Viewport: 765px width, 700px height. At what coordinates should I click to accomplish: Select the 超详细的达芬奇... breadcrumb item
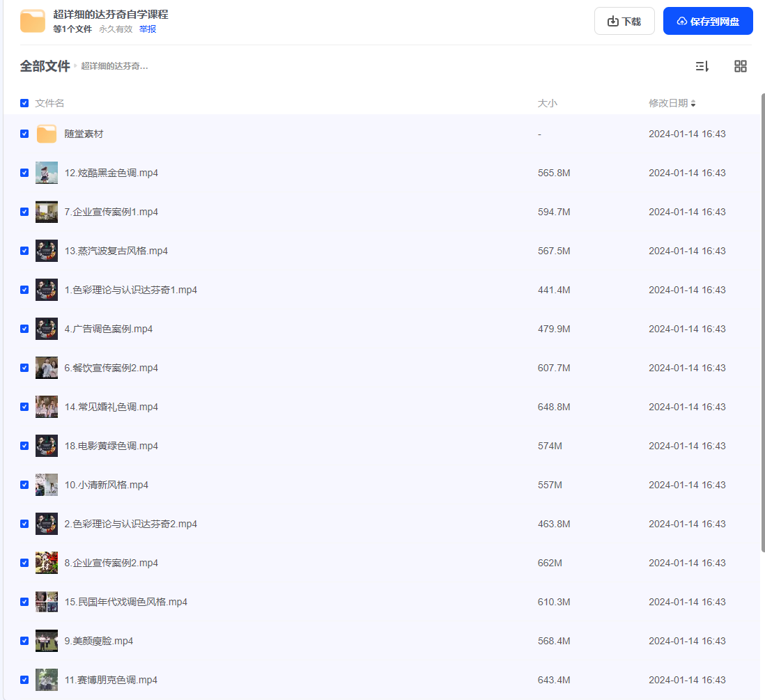[x=115, y=66]
